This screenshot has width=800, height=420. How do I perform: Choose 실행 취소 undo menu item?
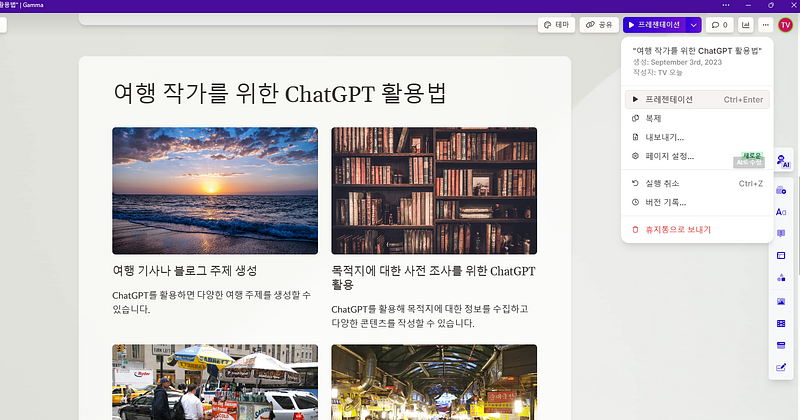click(x=697, y=183)
